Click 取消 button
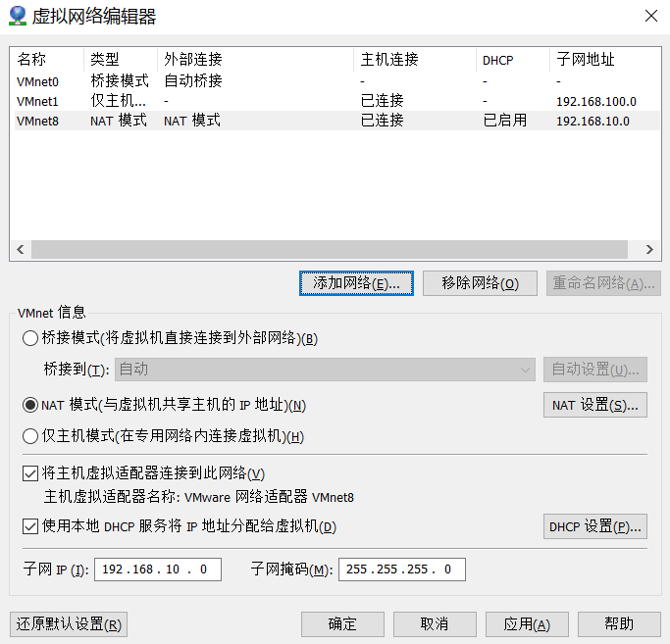670x644 pixels. [435, 624]
